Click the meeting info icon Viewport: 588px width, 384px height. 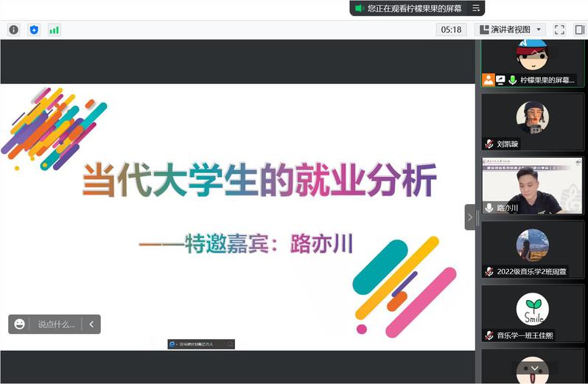pyautogui.click(x=13, y=29)
